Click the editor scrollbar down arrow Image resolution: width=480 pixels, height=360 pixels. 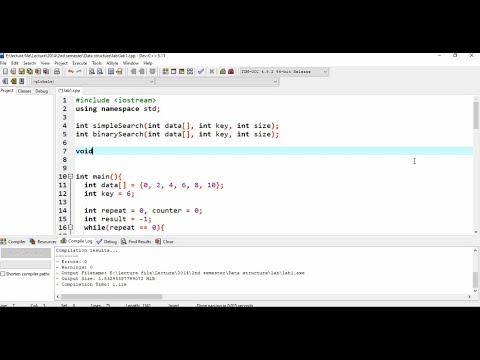pyautogui.click(x=476, y=232)
